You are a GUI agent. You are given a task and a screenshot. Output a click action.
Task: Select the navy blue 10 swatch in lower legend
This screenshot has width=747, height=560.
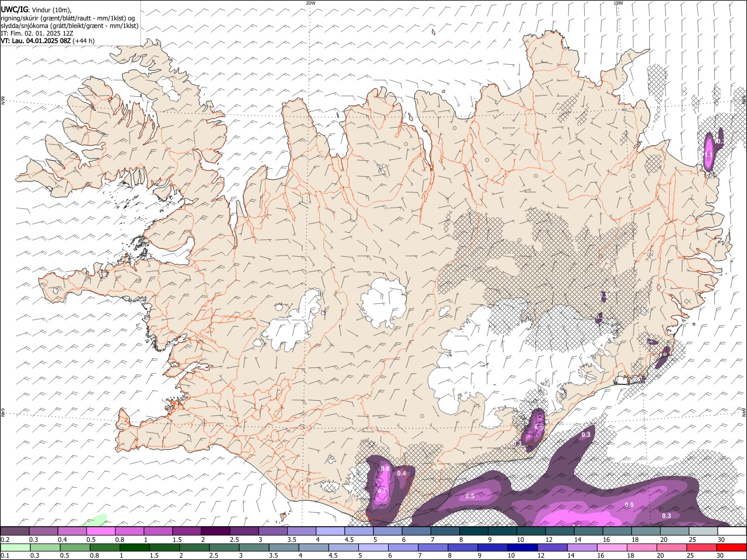(x=521, y=547)
